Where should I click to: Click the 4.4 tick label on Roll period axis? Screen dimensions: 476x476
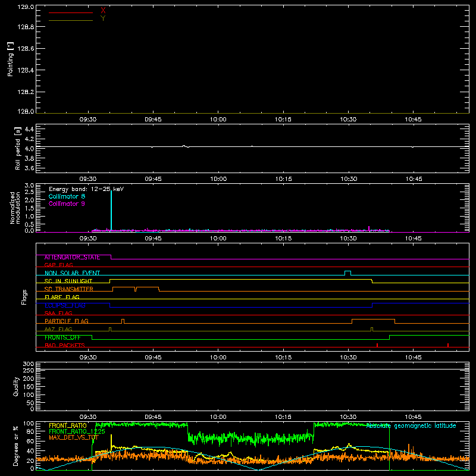(29, 129)
